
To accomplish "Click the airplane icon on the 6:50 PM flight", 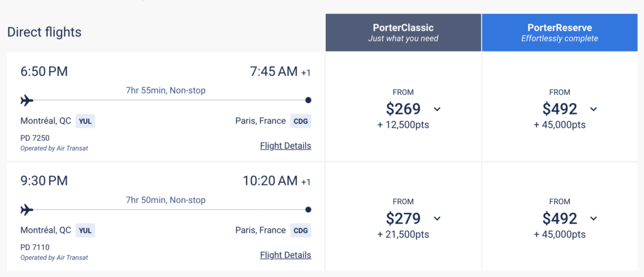I will coord(26,100).
